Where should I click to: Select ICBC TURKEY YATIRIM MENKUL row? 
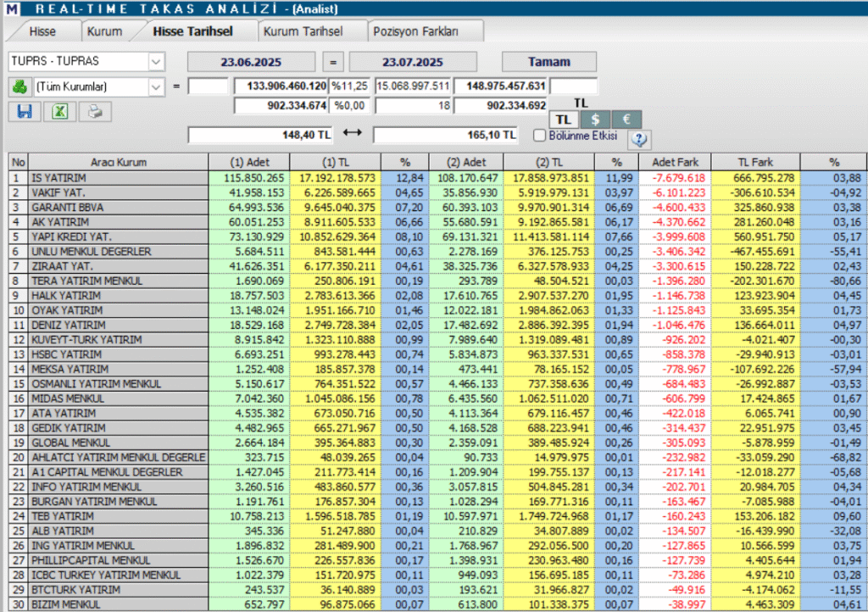coord(437,575)
